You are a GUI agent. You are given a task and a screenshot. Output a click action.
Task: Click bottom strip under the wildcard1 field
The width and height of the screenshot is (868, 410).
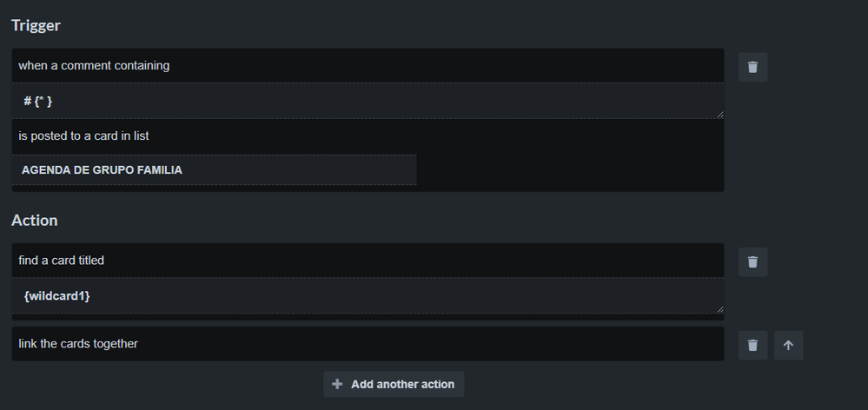click(368, 317)
